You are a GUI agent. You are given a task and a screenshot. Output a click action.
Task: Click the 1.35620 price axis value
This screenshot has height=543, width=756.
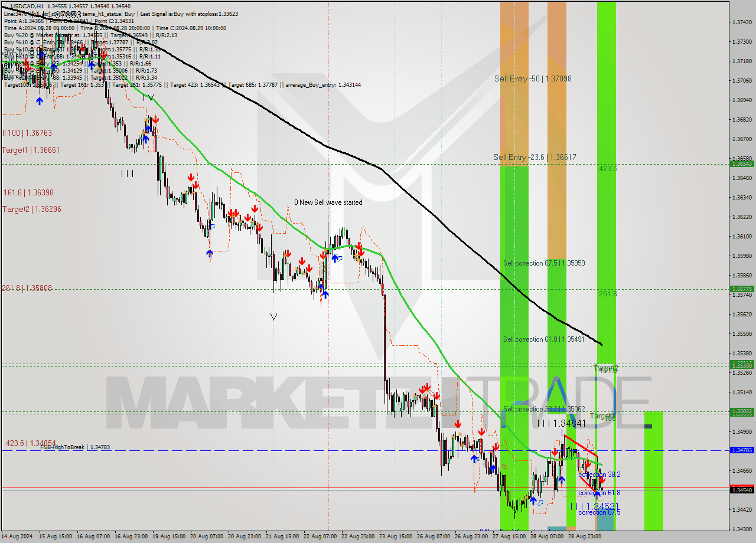pos(742,315)
